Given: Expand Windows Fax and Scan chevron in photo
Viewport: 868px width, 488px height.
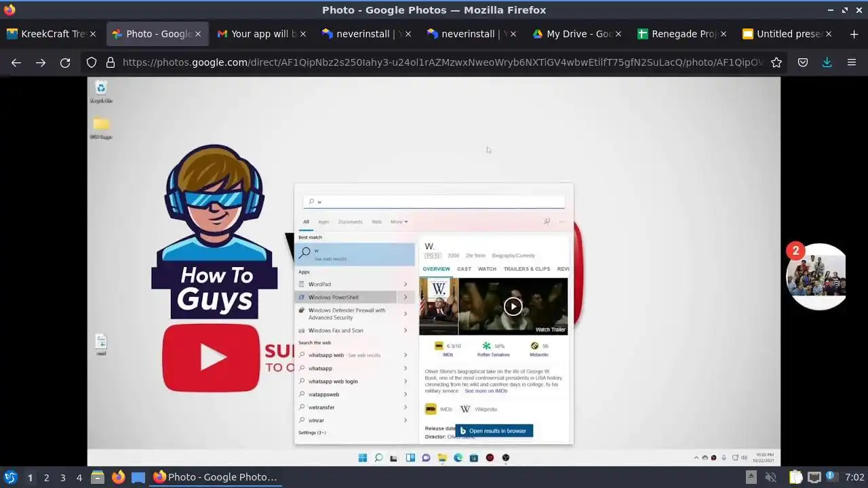Looking at the screenshot, I should (406, 330).
